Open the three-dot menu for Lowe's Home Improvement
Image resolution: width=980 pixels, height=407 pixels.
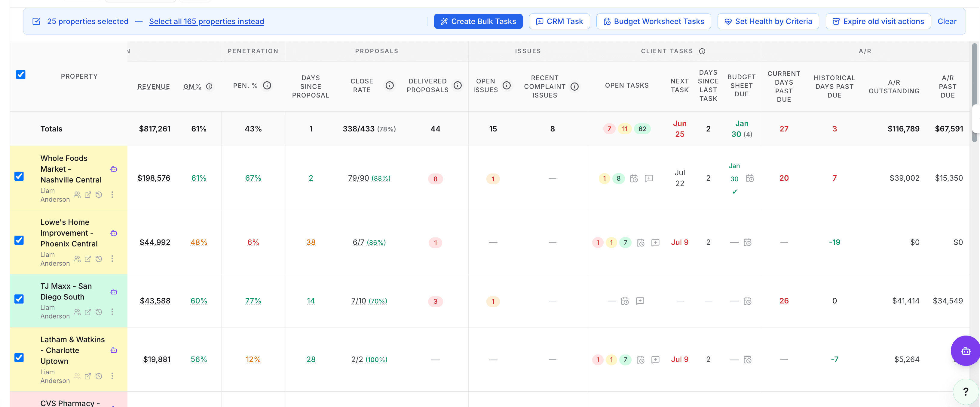(x=112, y=259)
